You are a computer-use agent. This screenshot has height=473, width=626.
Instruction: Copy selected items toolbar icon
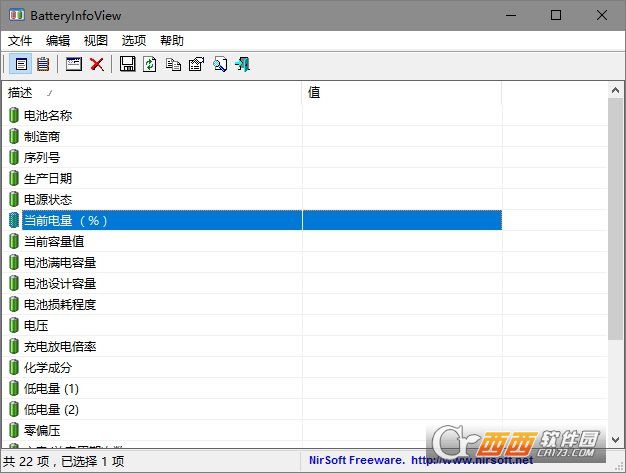coord(173,64)
